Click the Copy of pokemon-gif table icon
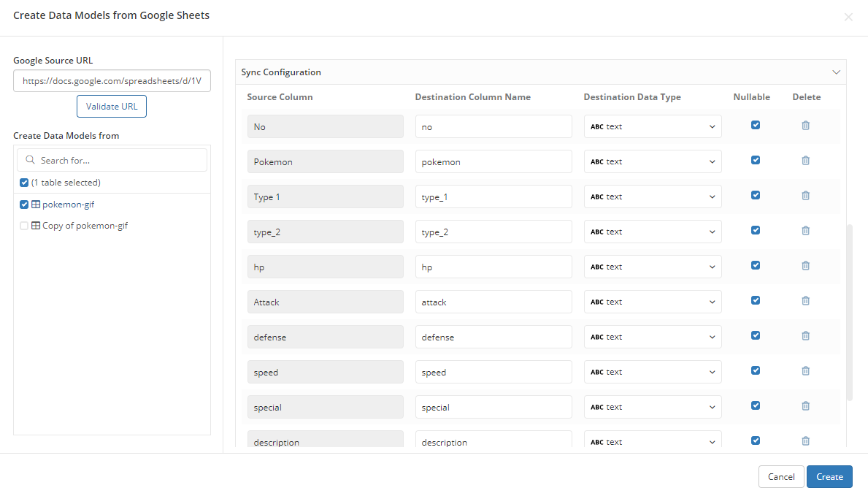Image resolution: width=868 pixels, height=496 pixels. coord(36,226)
